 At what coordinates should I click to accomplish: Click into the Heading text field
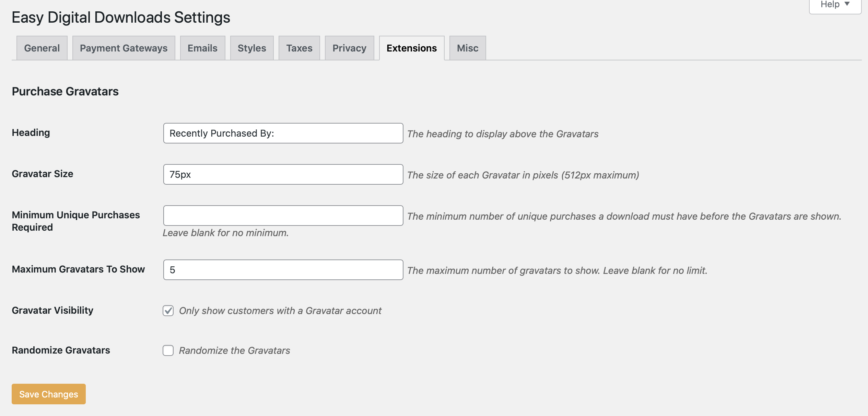click(x=283, y=133)
